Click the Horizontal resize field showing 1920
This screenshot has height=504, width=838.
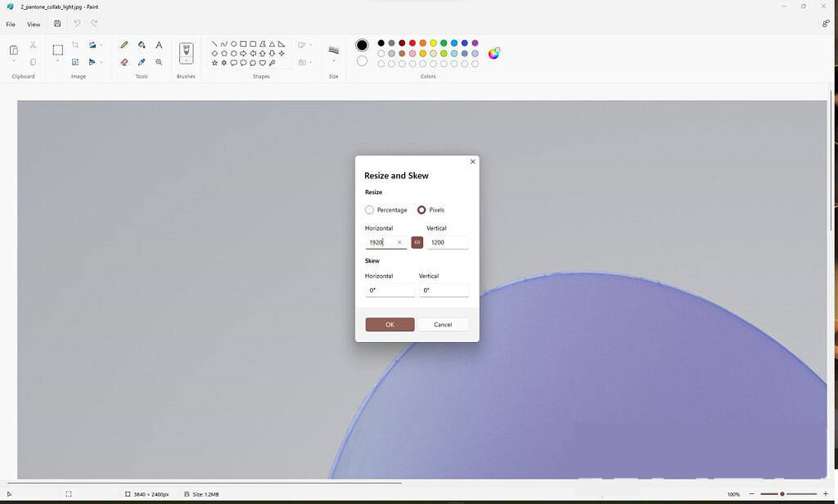pyautogui.click(x=386, y=243)
